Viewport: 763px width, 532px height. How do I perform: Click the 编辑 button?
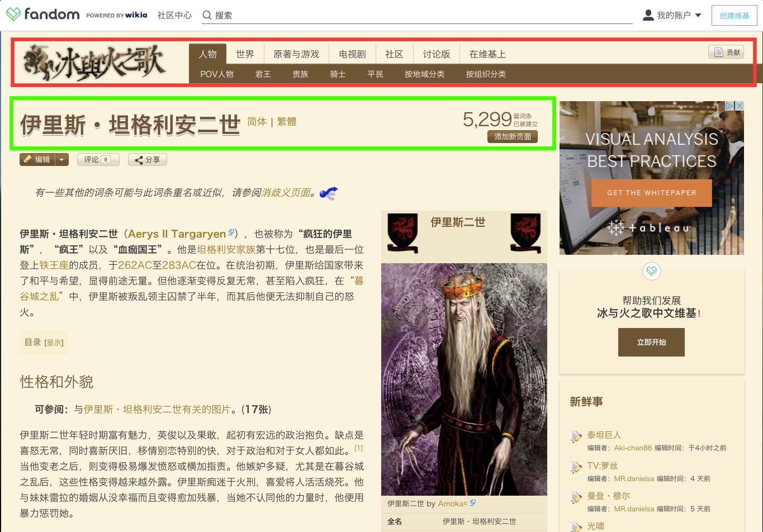point(37,160)
